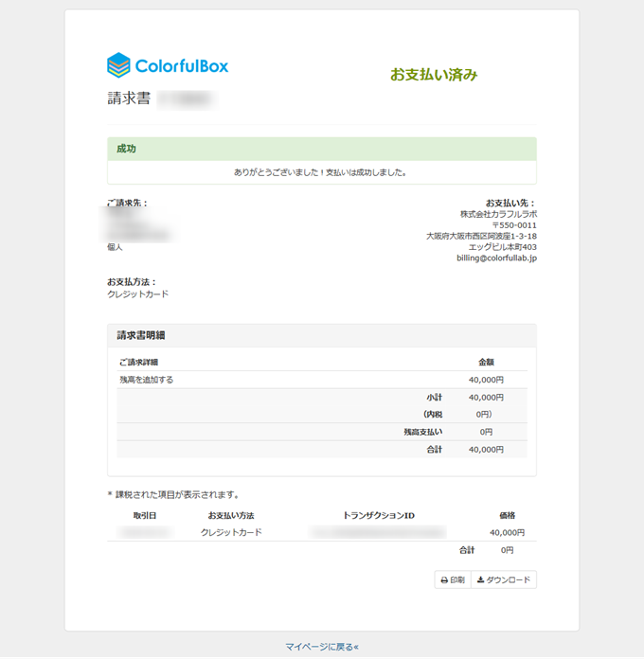The image size is (644, 659).
Task: Select the ありがとうございました success message
Action: [x=320, y=172]
